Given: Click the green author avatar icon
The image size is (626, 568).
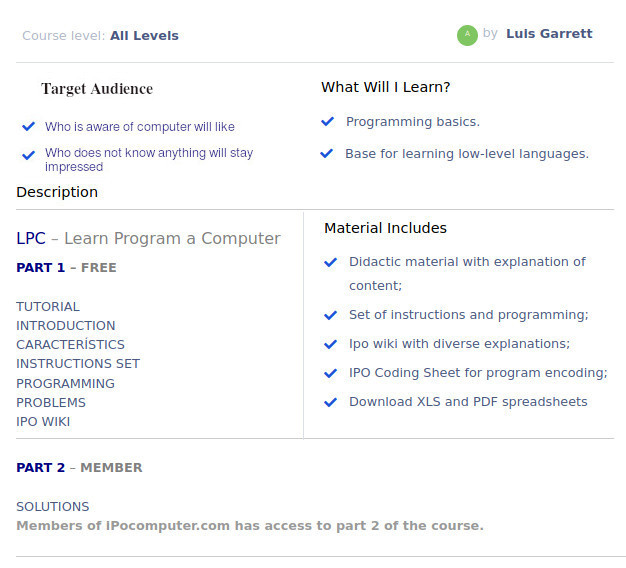Looking at the screenshot, I should click(467, 36).
